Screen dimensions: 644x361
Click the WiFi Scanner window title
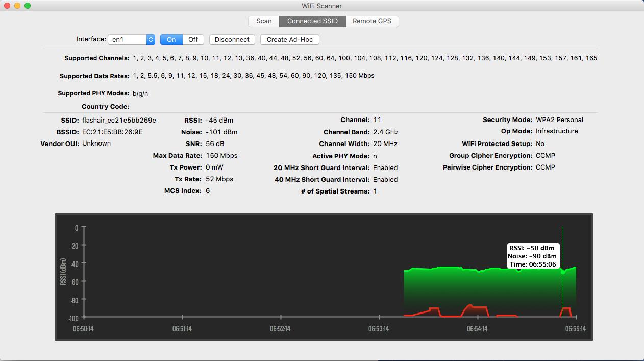(321, 6)
